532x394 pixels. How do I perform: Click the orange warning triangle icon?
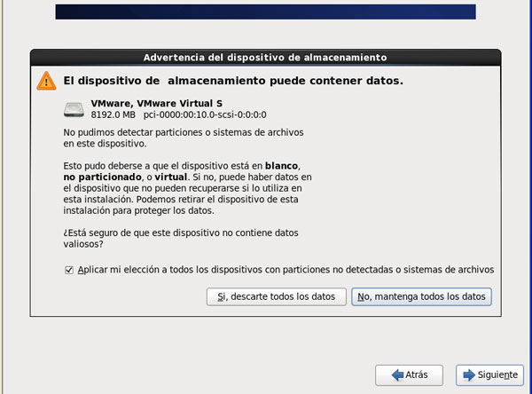(45, 81)
